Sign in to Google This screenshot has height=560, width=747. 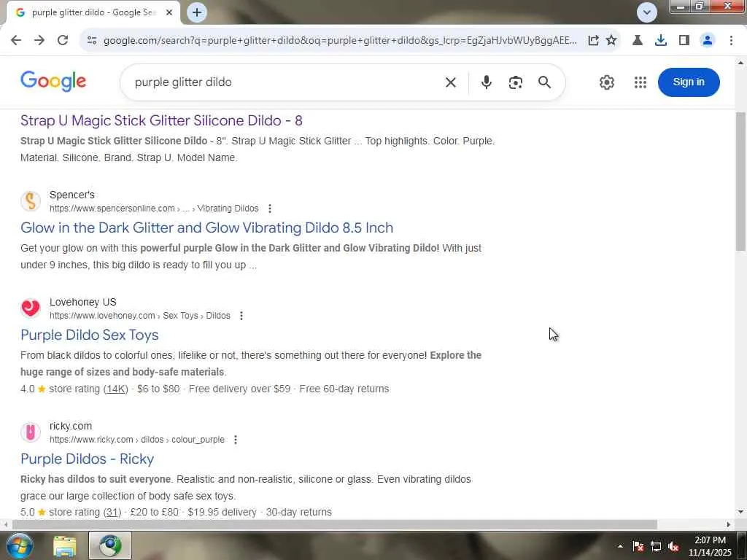[x=689, y=82]
